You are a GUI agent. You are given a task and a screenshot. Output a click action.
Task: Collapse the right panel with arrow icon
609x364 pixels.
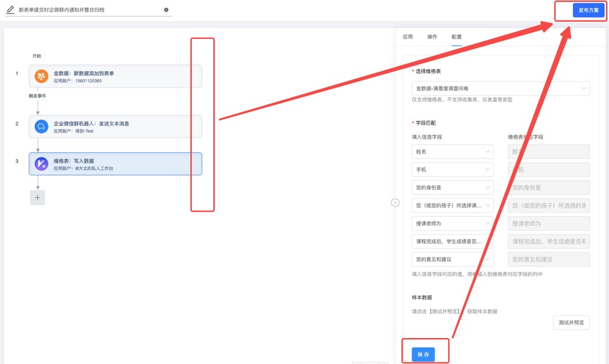(x=395, y=203)
